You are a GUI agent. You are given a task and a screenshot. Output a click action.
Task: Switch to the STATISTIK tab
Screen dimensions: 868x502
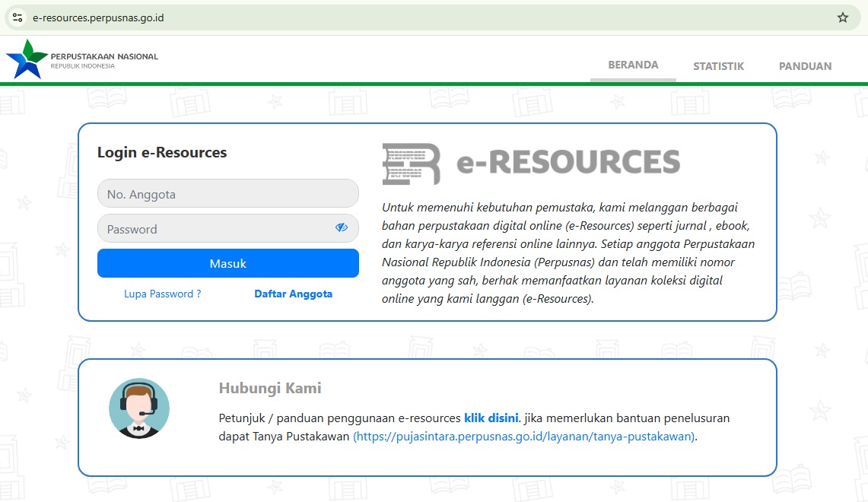click(718, 66)
